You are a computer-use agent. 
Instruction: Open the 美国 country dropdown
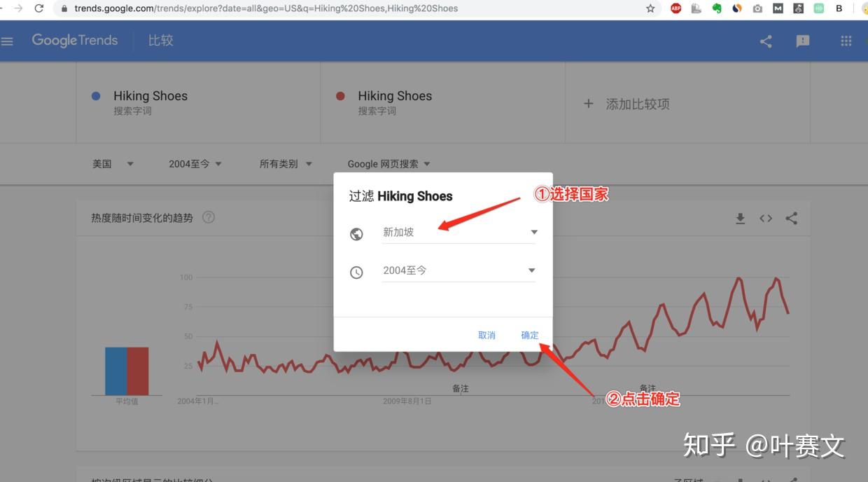[x=113, y=164]
